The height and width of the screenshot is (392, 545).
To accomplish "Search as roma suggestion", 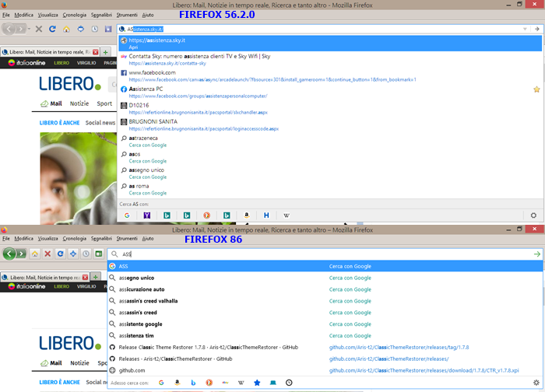I will (x=330, y=189).
